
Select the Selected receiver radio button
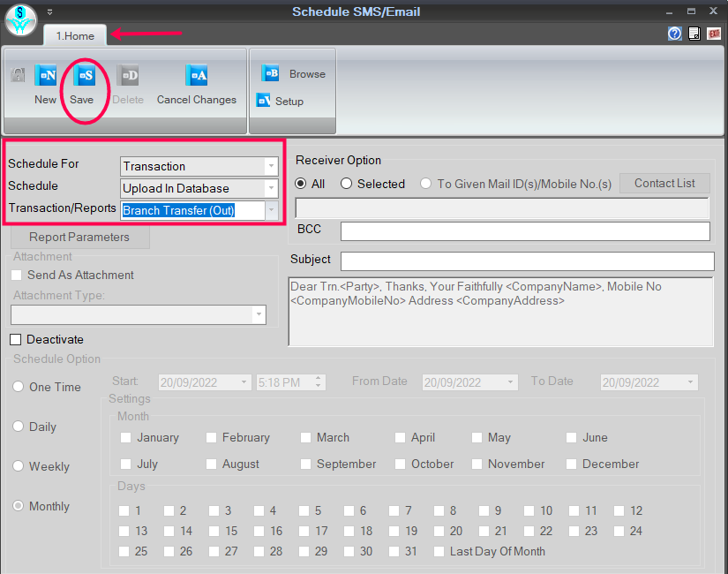pos(347,184)
